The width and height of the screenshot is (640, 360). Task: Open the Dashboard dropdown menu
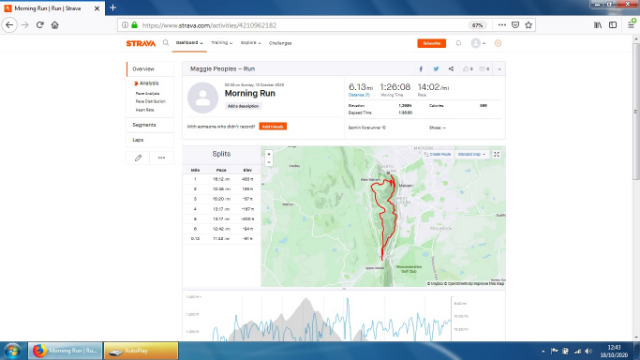point(189,43)
